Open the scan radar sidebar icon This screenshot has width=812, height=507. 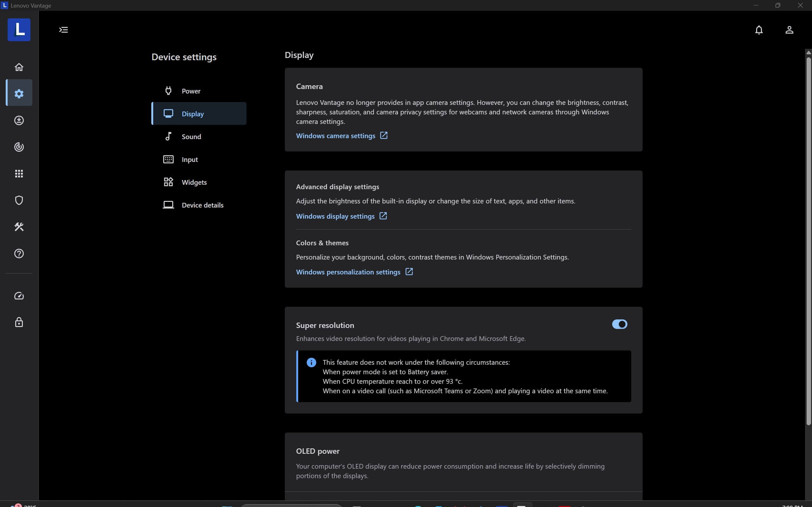click(19, 147)
